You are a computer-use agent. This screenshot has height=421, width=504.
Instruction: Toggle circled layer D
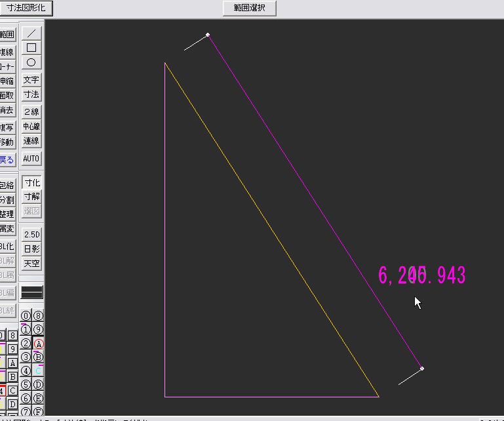point(38,385)
